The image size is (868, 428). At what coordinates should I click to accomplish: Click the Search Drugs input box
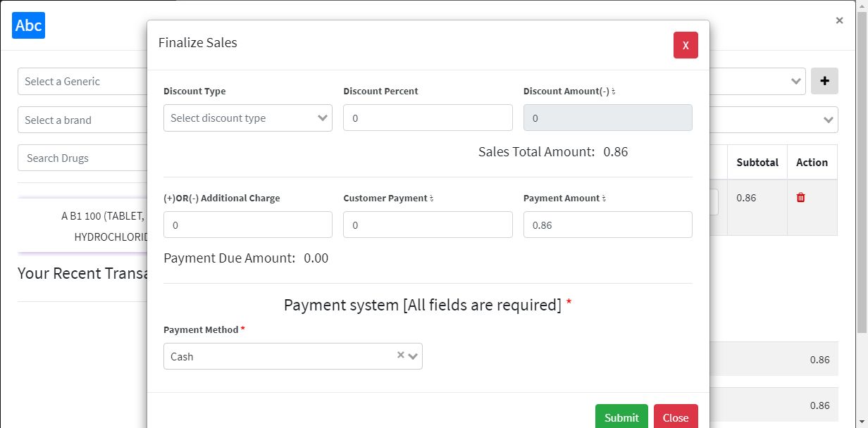tap(82, 158)
